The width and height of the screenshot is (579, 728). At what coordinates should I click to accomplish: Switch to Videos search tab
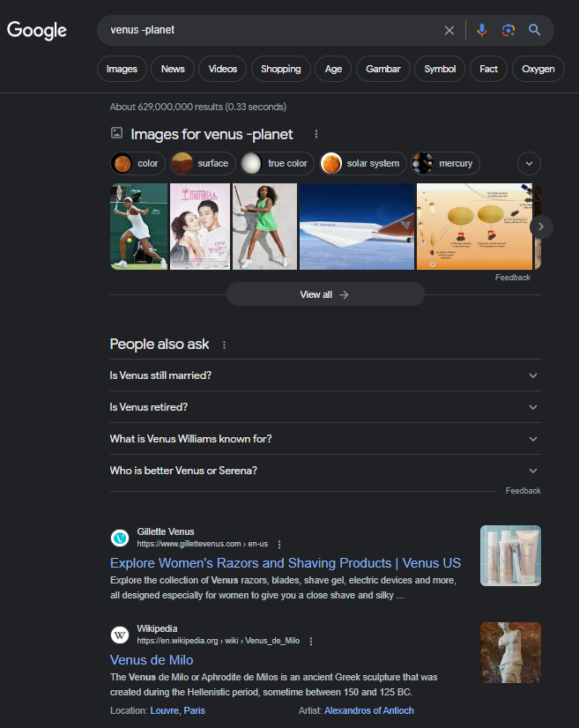pyautogui.click(x=222, y=69)
